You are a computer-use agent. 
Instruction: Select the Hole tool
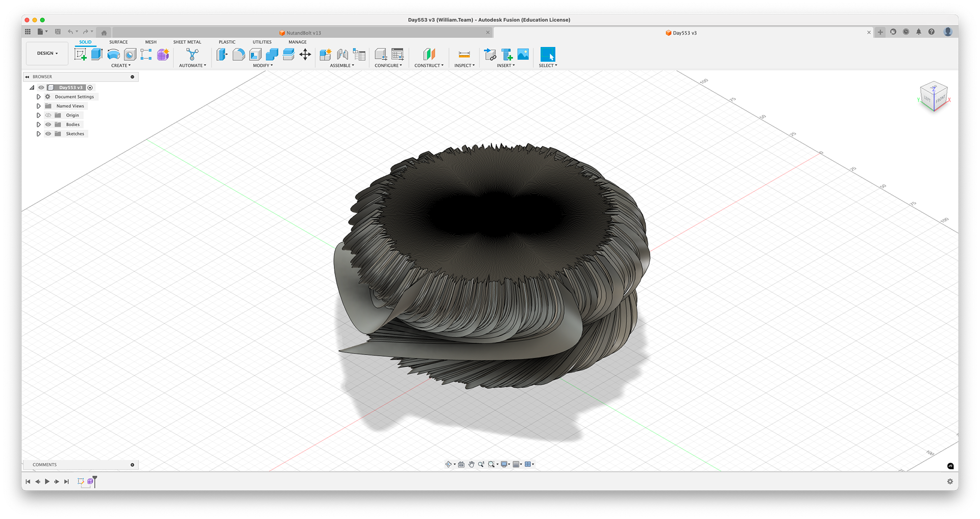130,55
